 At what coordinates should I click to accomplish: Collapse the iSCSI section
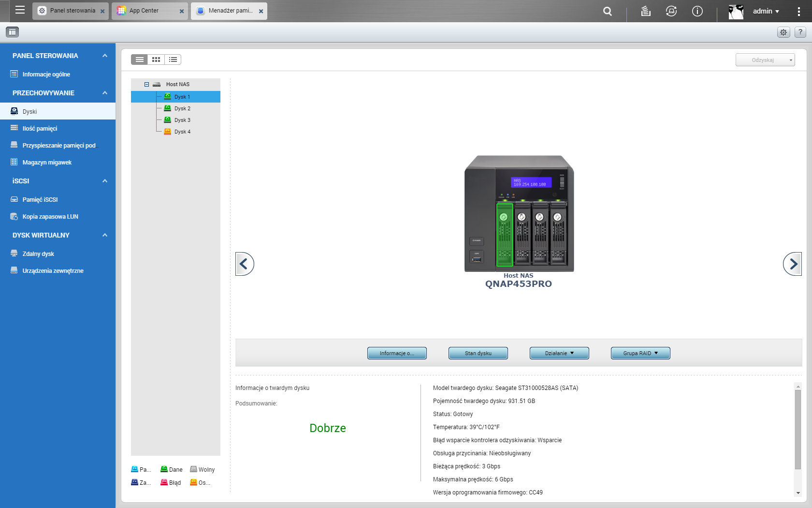[105, 181]
